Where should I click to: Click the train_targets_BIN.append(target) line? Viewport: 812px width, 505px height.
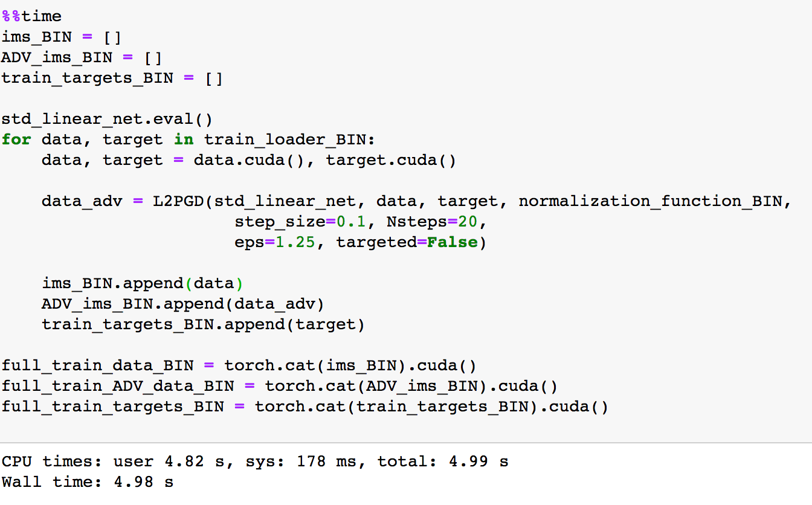(x=203, y=324)
